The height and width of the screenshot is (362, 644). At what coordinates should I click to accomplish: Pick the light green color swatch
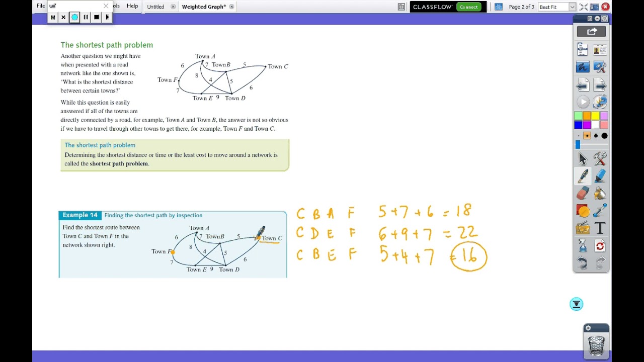578,116
